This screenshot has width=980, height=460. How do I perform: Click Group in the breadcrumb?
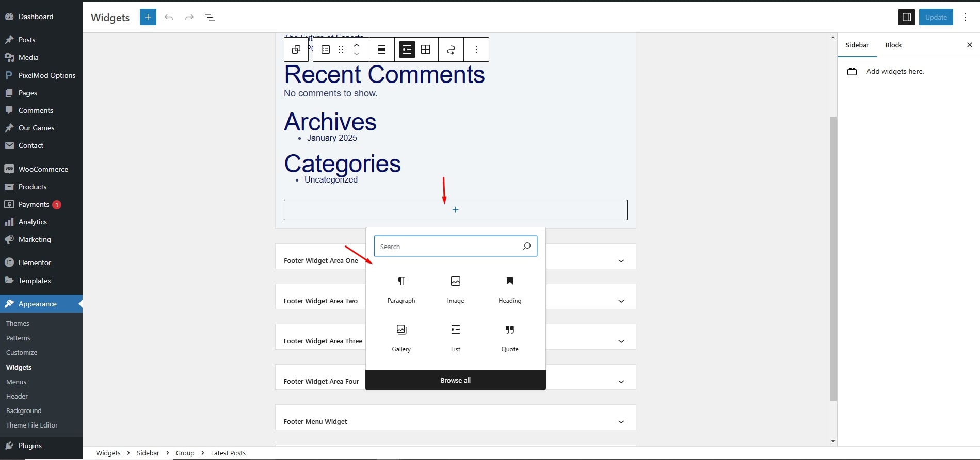185,453
